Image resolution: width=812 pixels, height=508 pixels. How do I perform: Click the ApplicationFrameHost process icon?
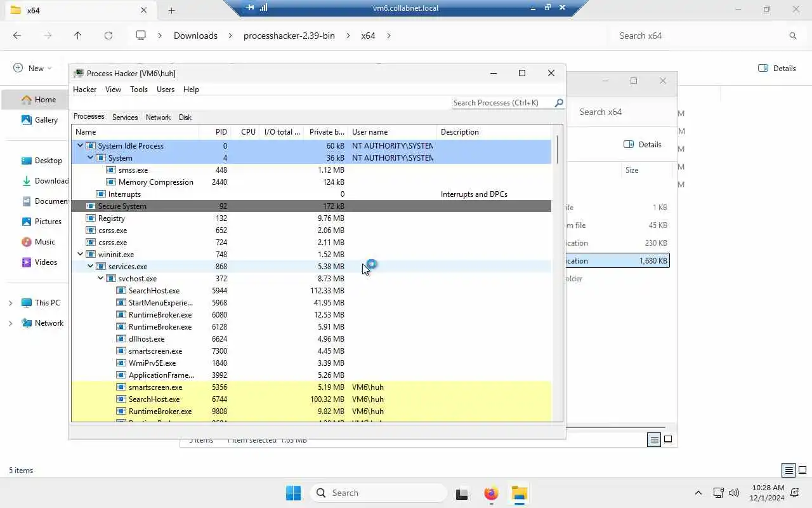(x=121, y=375)
